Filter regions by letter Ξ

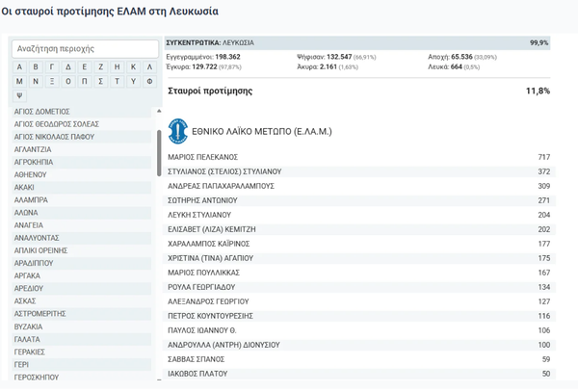tap(52, 82)
